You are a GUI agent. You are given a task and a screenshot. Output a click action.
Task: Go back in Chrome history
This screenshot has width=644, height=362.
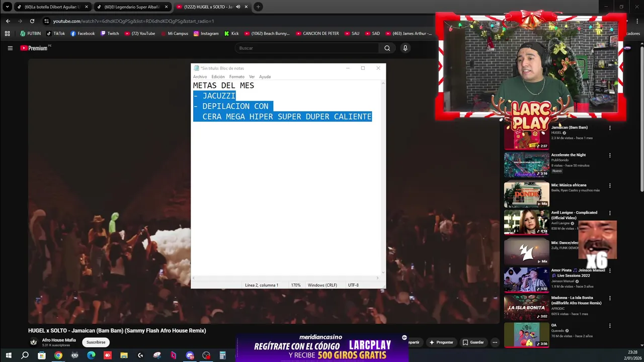(x=8, y=21)
